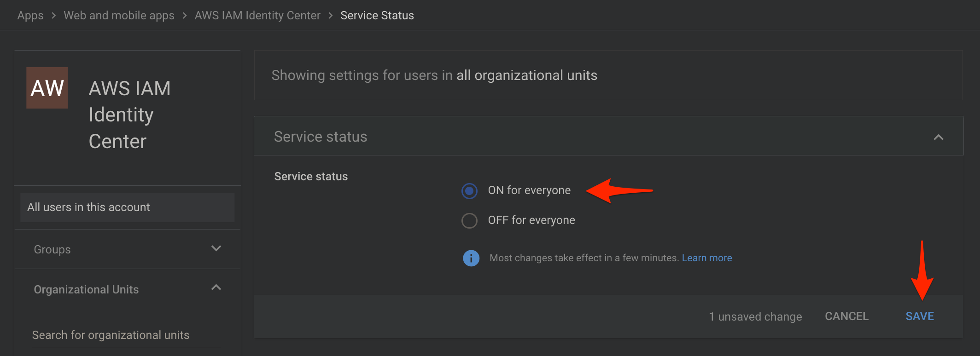Select ON for everyone radio button

469,190
